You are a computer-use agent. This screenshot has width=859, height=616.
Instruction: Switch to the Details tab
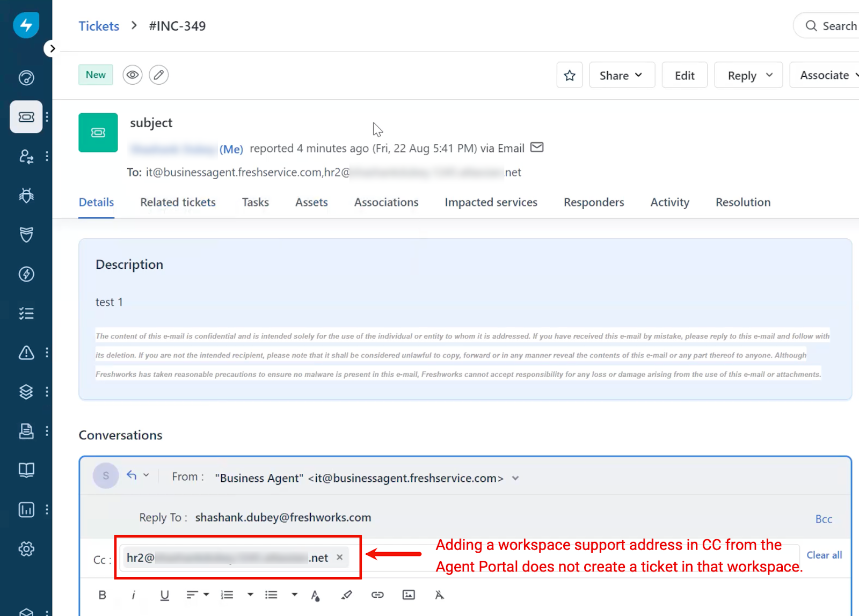pyautogui.click(x=97, y=202)
